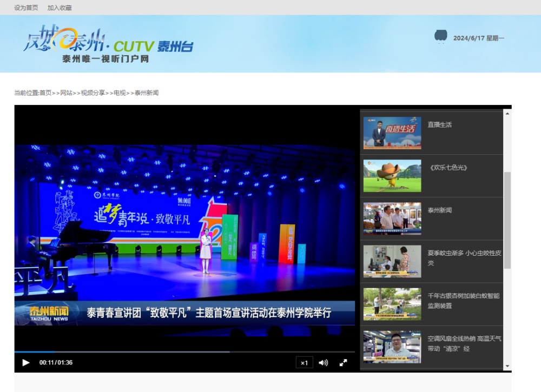Select the 泰州新闻 playlist thumbnail

(392, 218)
